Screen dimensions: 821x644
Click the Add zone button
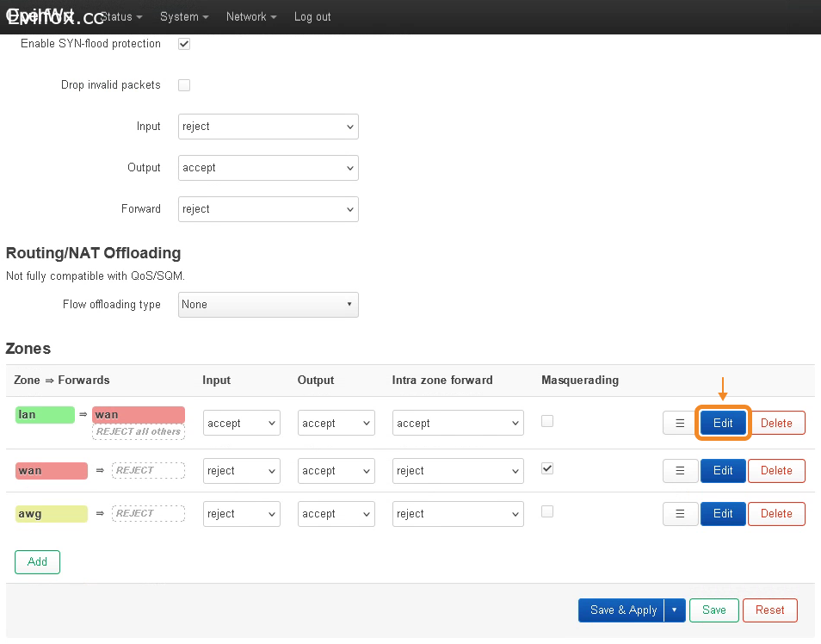[37, 562]
